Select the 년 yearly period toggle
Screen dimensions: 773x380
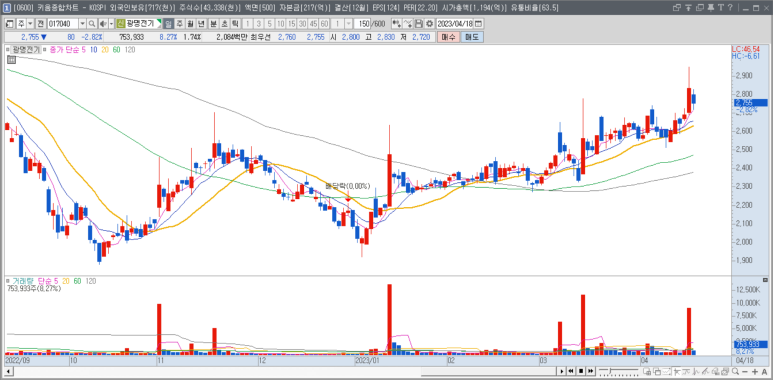(x=201, y=24)
